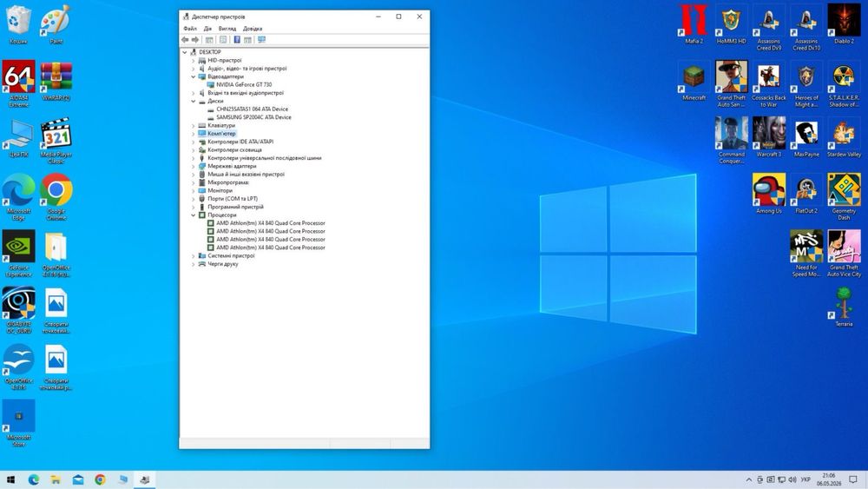Open Microsoft Store desktop icon
868x489 pixels.
click(18, 423)
